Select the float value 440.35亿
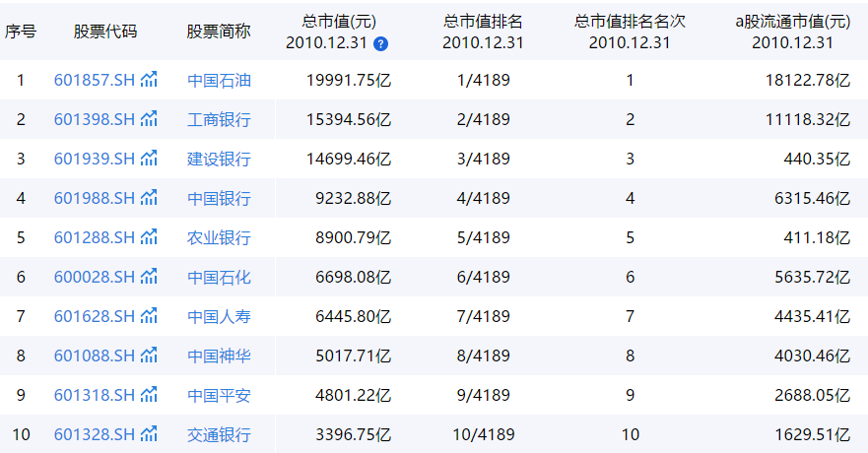 pos(817,159)
